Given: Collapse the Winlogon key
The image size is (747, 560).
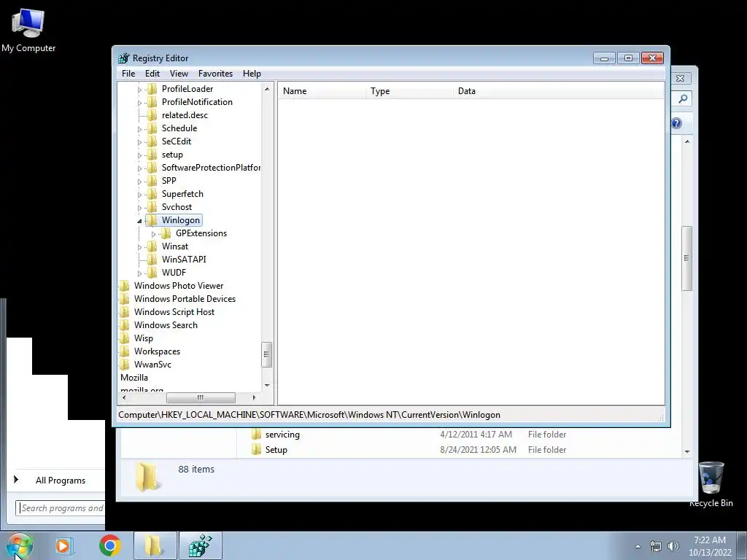Looking at the screenshot, I should coord(139,221).
